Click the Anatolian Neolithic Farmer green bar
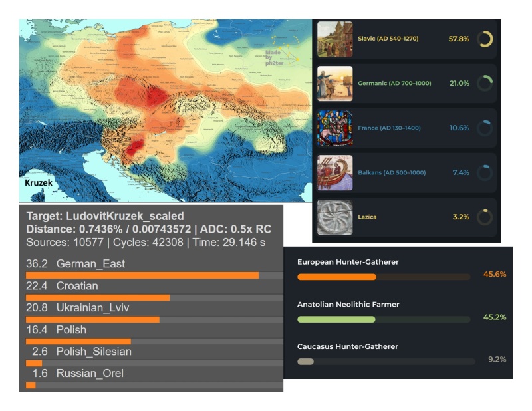 coord(336,319)
